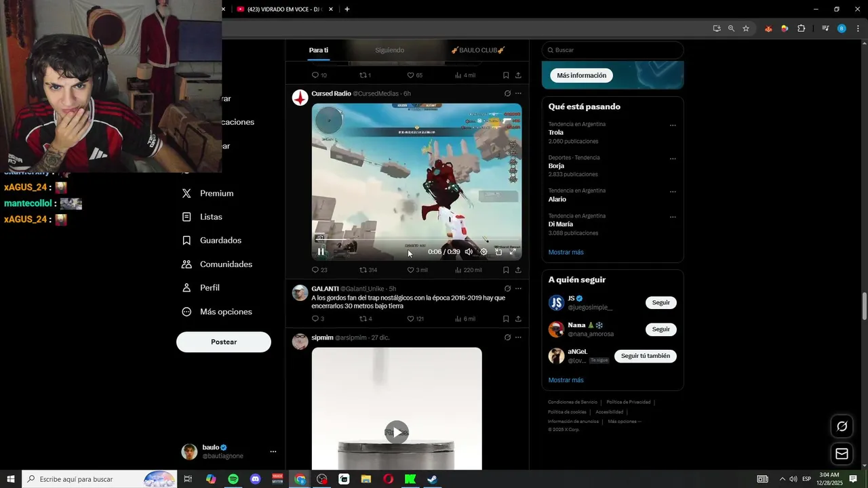This screenshot has height=488, width=868.
Task: Open more options on Cursed Radio post
Action: click(x=518, y=94)
